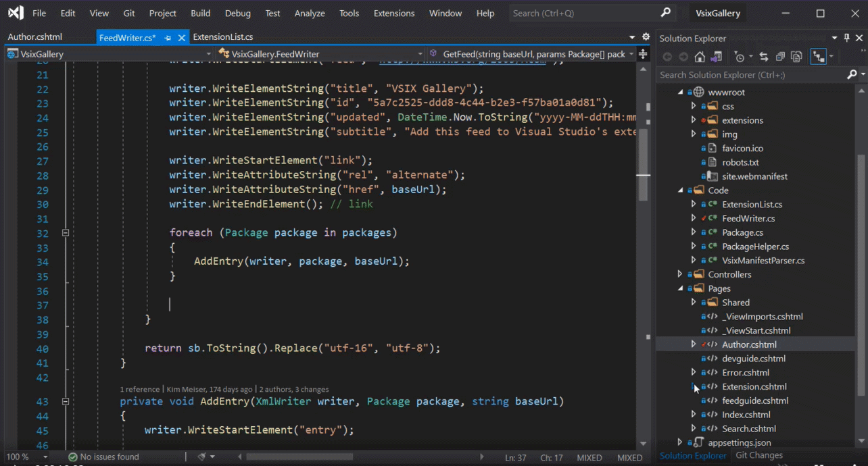Viewport: 868px width, 466px height.
Task: Click Show All Files icon
Action: click(796, 57)
